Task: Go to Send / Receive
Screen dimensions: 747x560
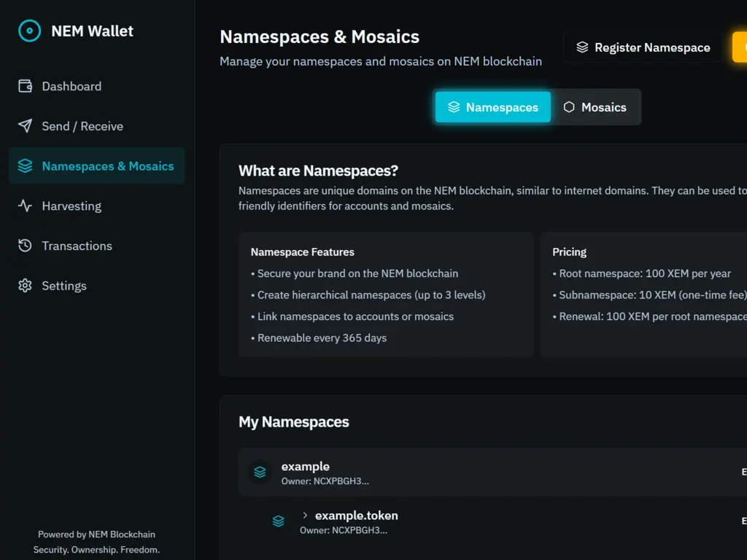Action: pos(97,126)
